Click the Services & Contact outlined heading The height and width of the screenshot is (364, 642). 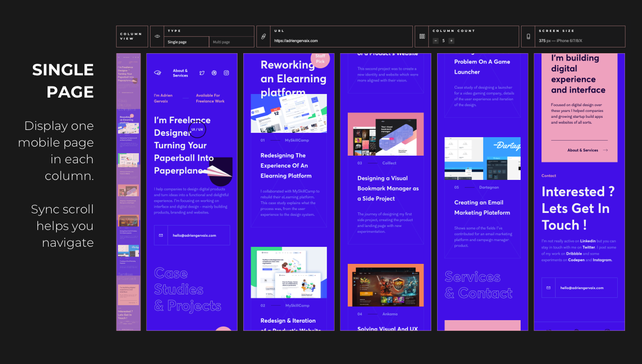[x=479, y=285]
